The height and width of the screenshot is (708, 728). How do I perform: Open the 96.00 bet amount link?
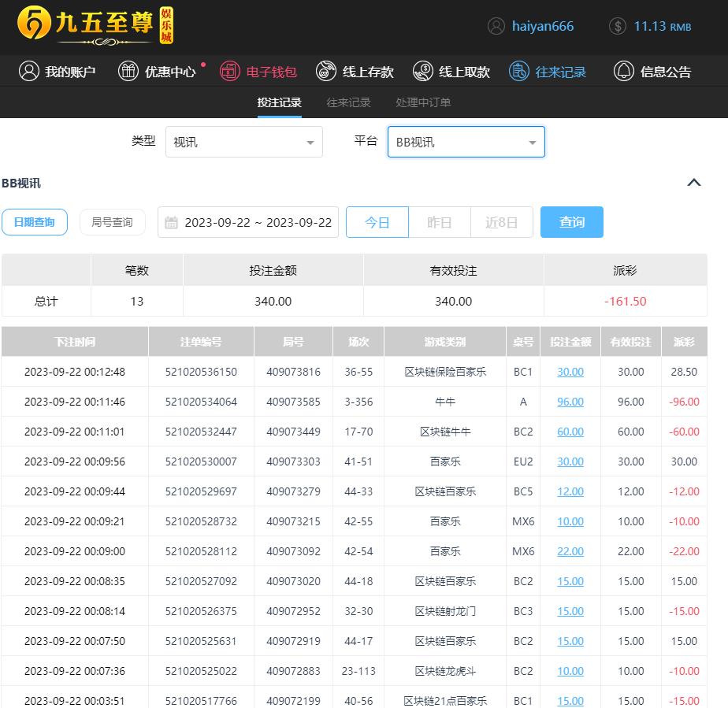(x=570, y=402)
